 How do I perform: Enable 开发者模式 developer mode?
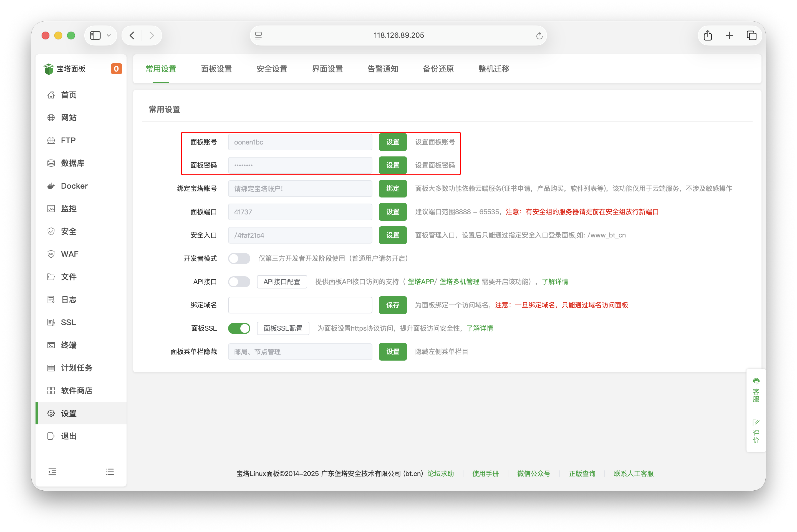(239, 258)
